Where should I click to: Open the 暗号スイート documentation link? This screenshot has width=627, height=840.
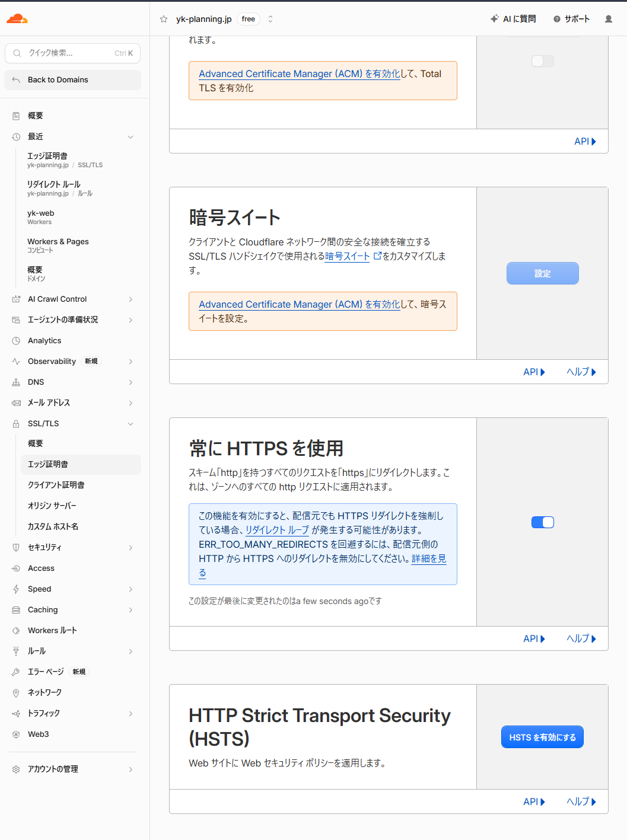(353, 256)
